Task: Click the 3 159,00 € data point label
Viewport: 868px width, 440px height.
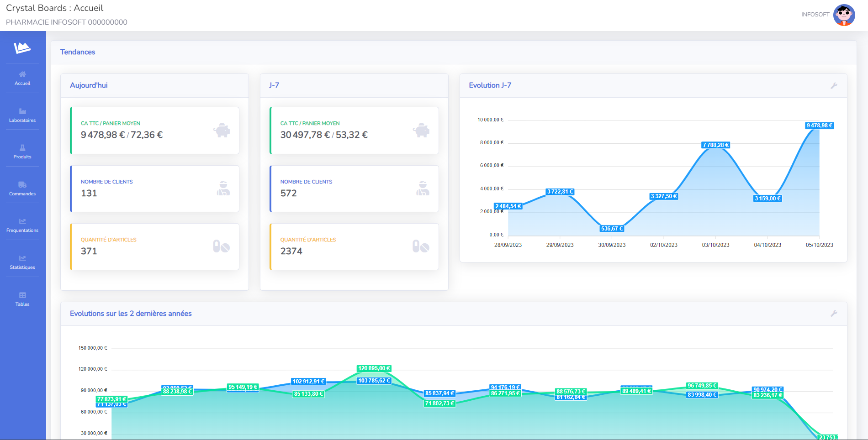Action: [x=767, y=199]
